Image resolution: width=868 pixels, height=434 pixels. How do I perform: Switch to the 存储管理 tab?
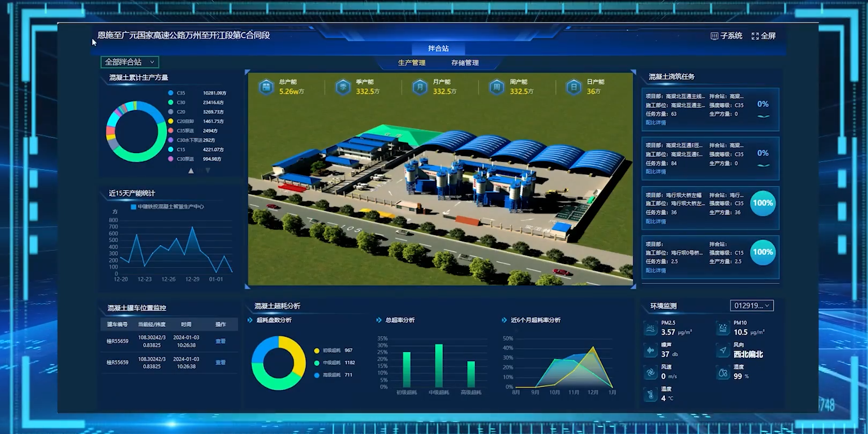[465, 63]
